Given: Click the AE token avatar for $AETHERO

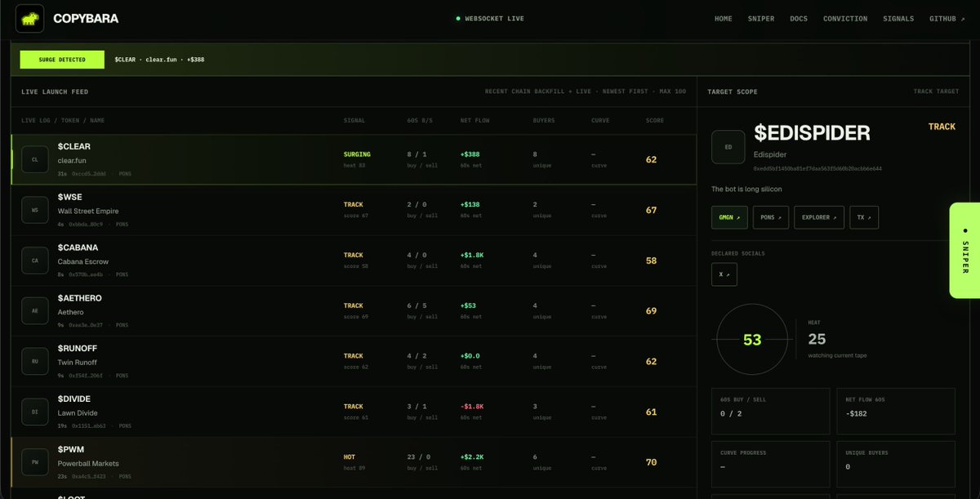Looking at the screenshot, I should [35, 311].
